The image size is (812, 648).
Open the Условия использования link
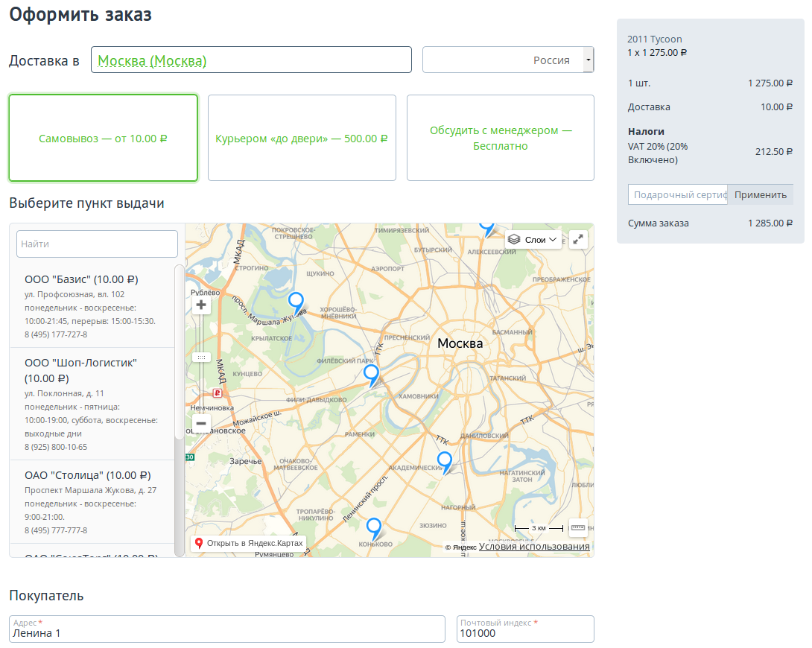click(534, 547)
